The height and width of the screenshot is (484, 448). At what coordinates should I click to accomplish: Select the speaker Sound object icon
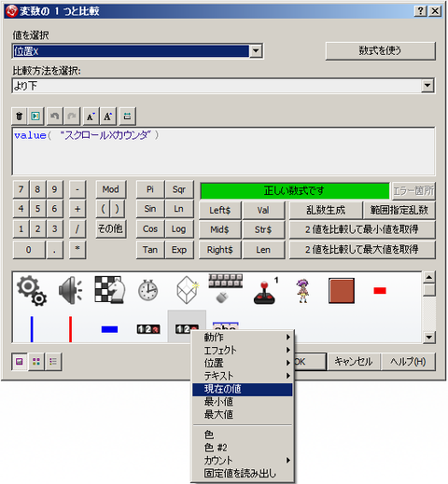[71, 290]
